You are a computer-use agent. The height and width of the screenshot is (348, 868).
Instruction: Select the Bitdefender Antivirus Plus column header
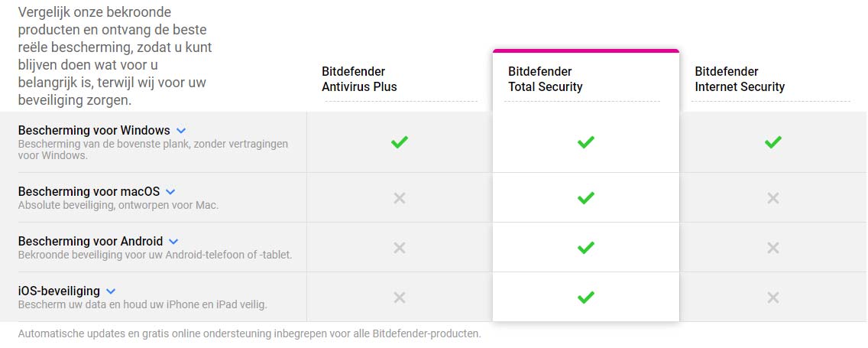(359, 80)
